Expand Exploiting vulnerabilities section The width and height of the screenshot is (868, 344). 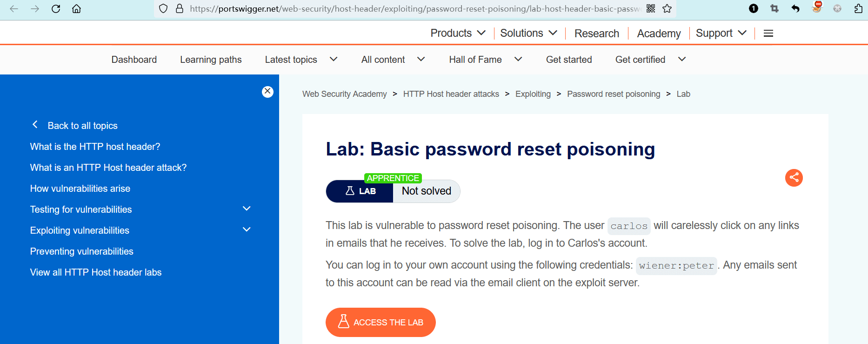[247, 230]
